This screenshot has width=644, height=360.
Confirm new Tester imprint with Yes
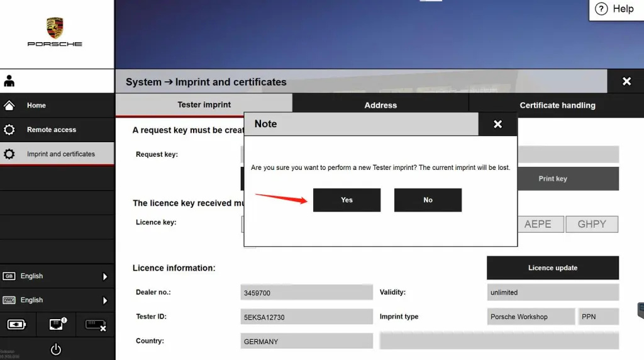tap(347, 200)
